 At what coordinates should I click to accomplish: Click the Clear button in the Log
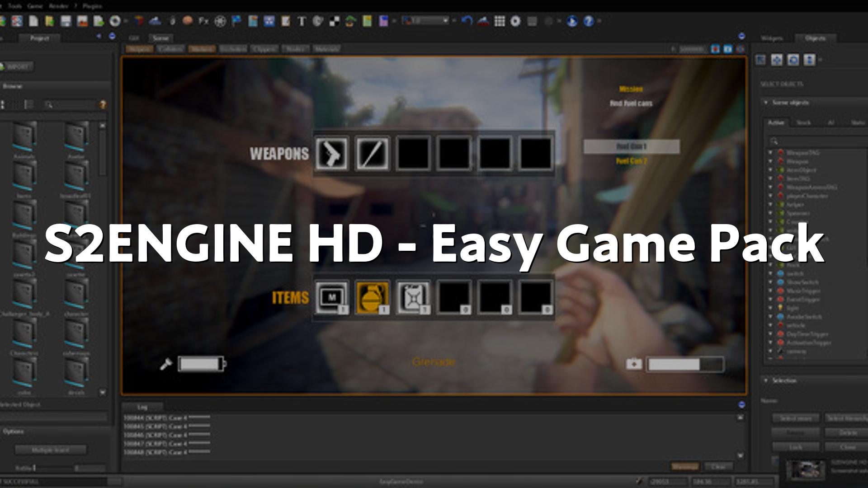[x=719, y=466]
